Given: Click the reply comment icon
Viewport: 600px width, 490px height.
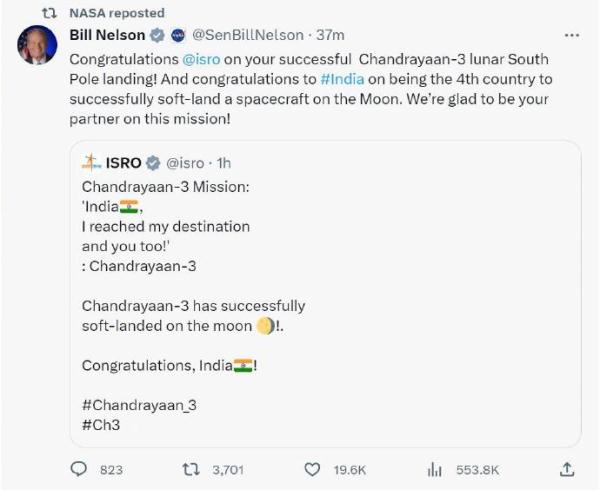Looking at the screenshot, I should pos(79,468).
